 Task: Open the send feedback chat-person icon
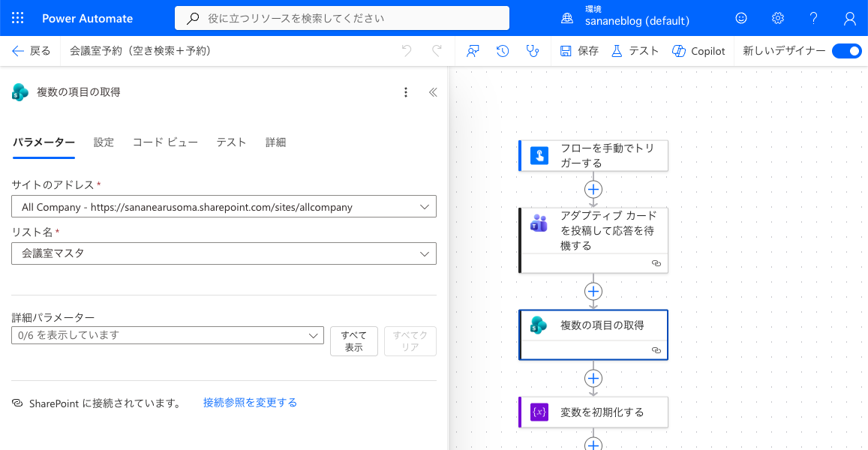(473, 52)
